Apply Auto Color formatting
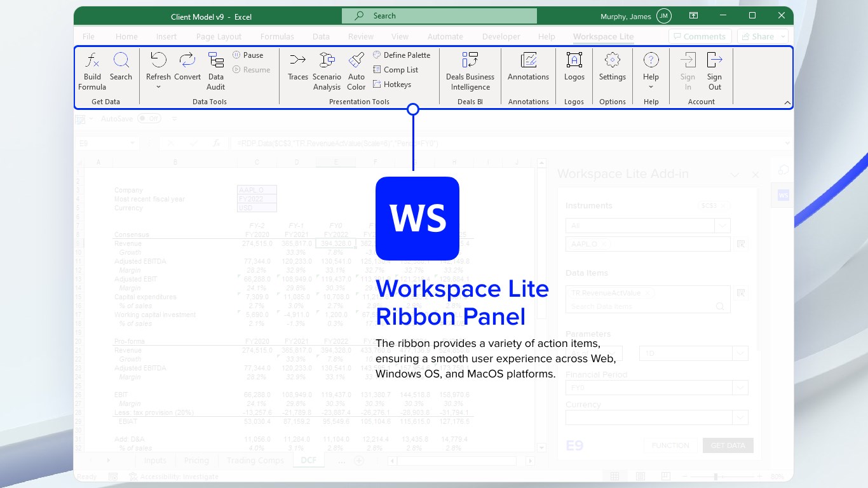The height and width of the screenshot is (488, 868). coord(356,71)
